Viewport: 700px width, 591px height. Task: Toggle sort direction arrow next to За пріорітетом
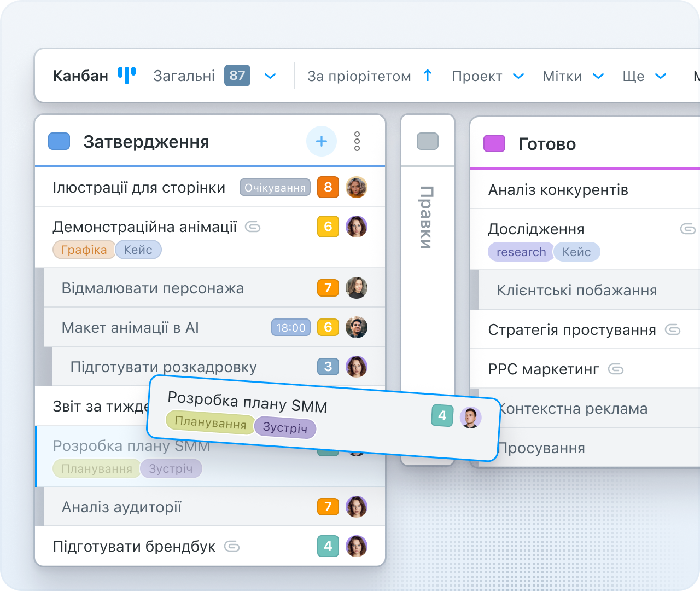point(428,76)
